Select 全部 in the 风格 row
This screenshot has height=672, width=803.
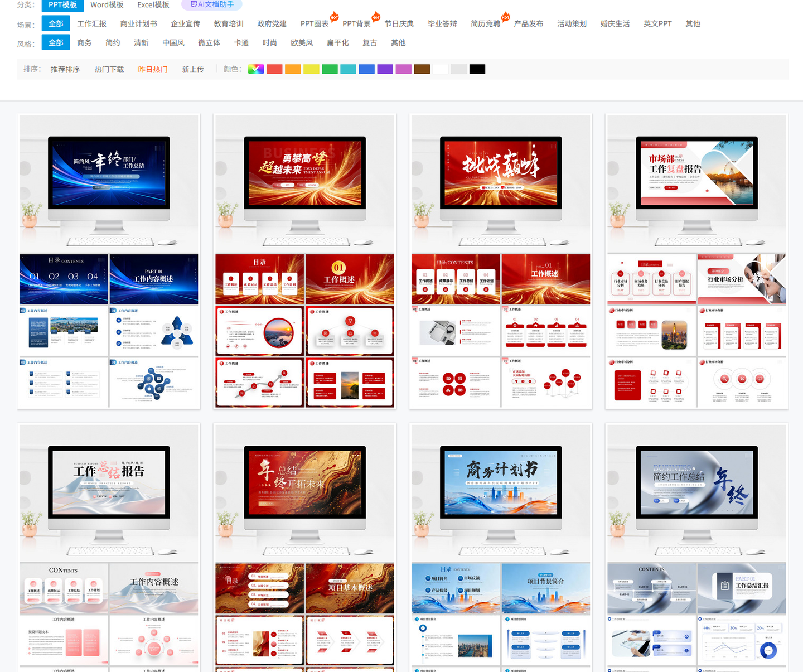56,42
